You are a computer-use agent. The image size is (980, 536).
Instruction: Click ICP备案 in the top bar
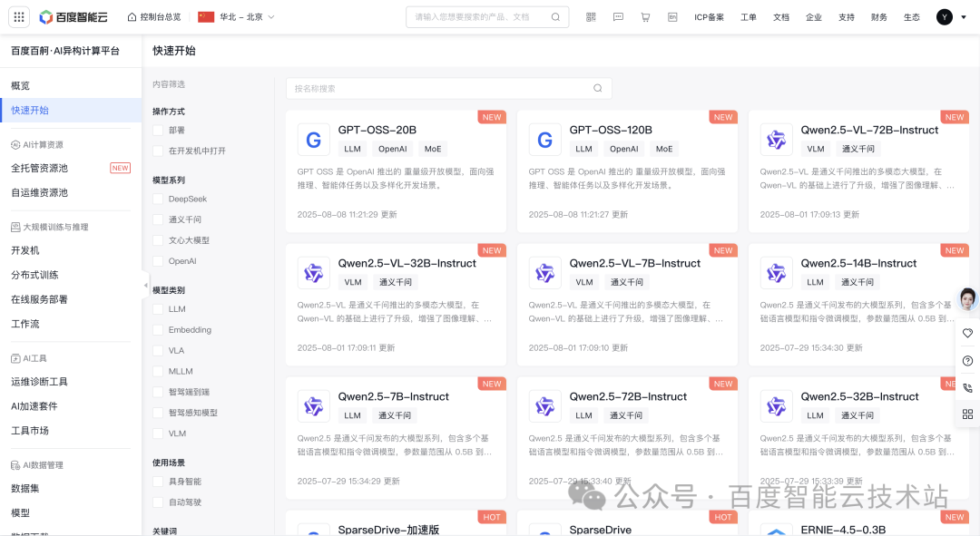coord(709,17)
